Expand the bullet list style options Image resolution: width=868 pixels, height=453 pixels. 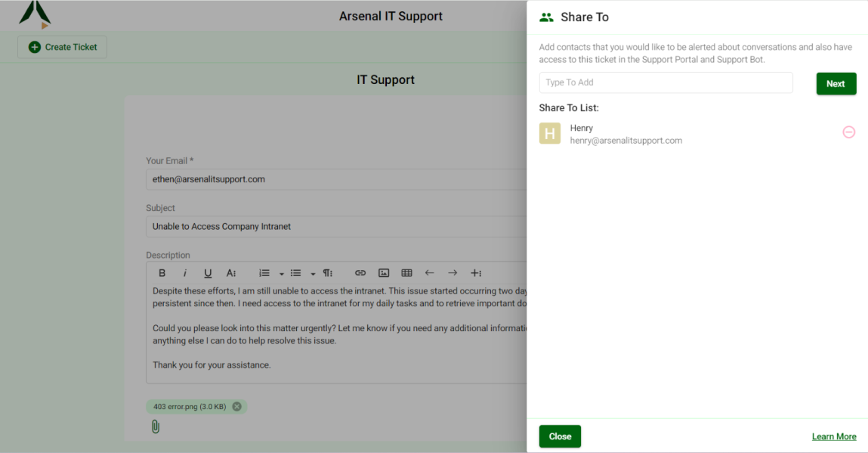[x=313, y=273]
